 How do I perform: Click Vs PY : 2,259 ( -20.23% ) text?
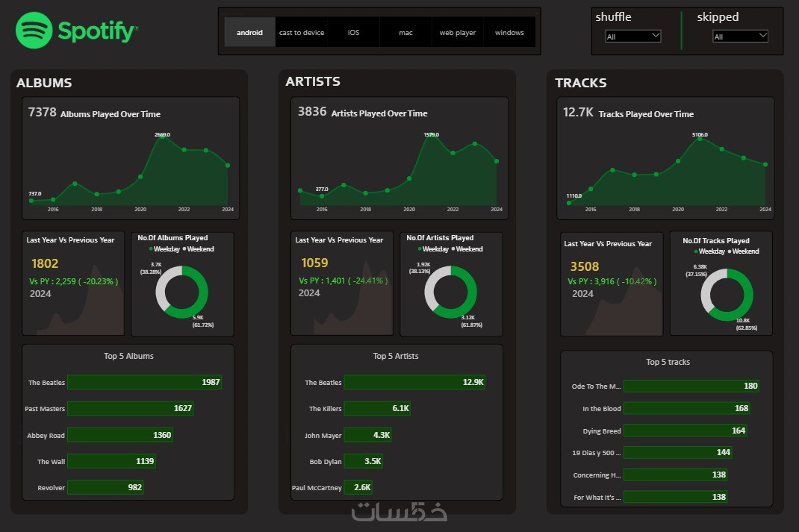click(73, 281)
